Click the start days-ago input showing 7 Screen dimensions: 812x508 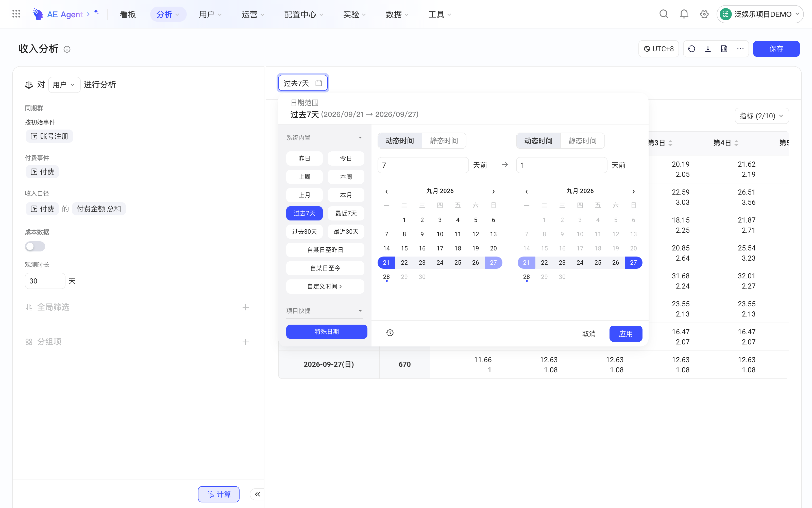pyautogui.click(x=423, y=165)
